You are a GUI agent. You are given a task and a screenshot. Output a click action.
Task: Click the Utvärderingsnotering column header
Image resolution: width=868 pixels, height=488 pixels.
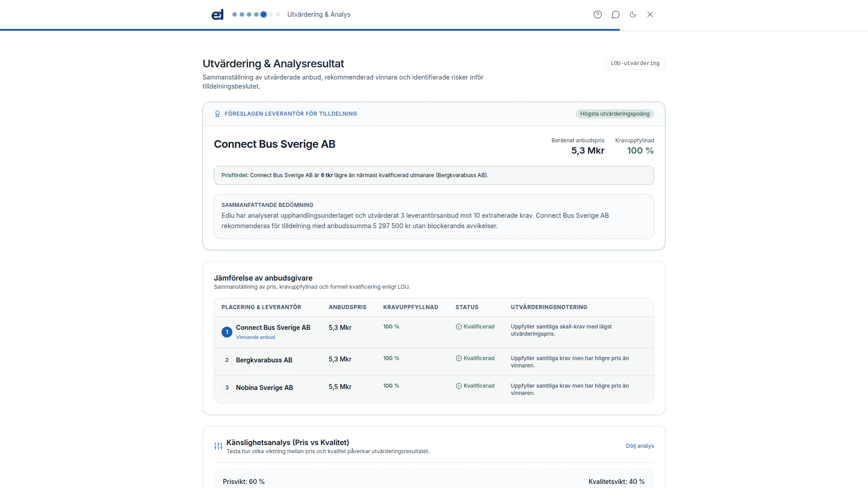pos(549,307)
